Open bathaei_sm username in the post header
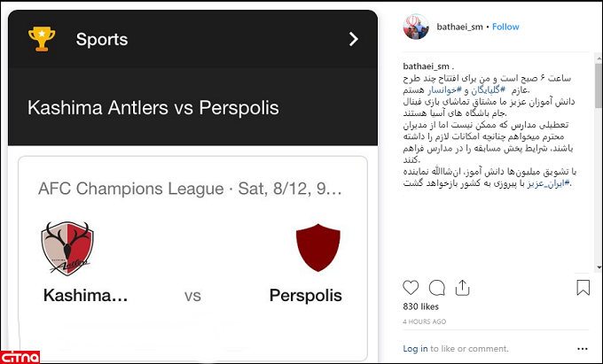Screen dimensions: 603x364 458,27
